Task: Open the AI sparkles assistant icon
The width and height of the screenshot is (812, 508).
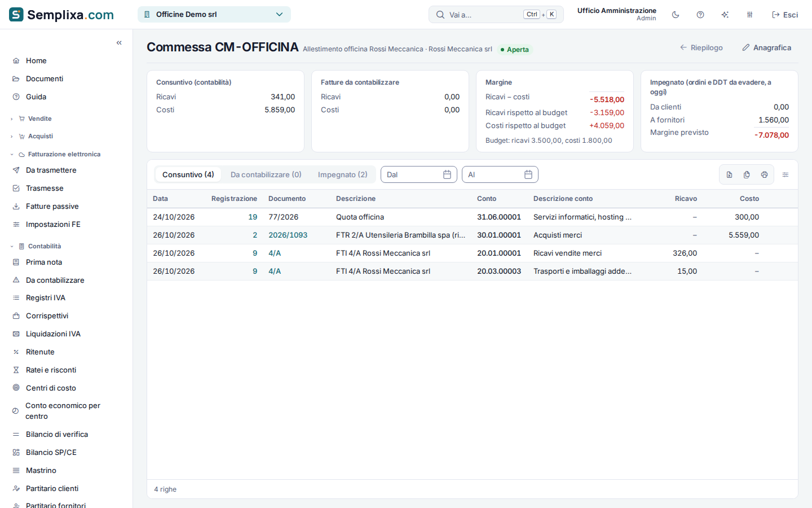Action: [725, 15]
